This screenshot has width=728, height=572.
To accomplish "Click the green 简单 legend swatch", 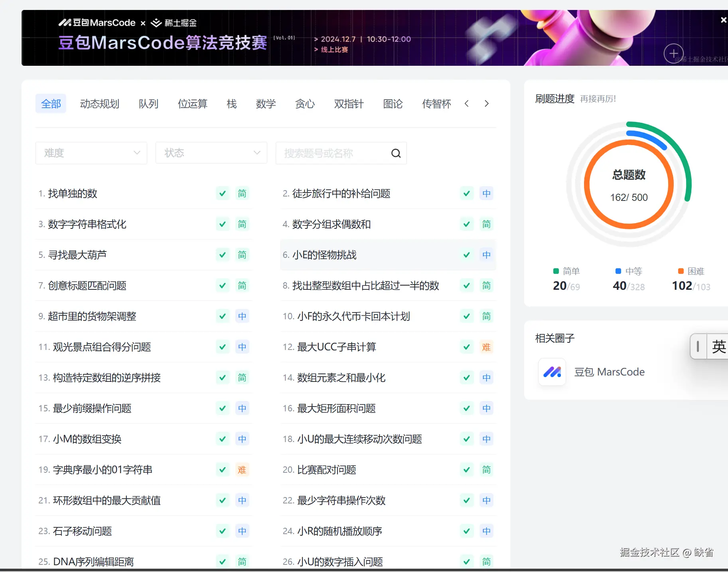I will 556,271.
